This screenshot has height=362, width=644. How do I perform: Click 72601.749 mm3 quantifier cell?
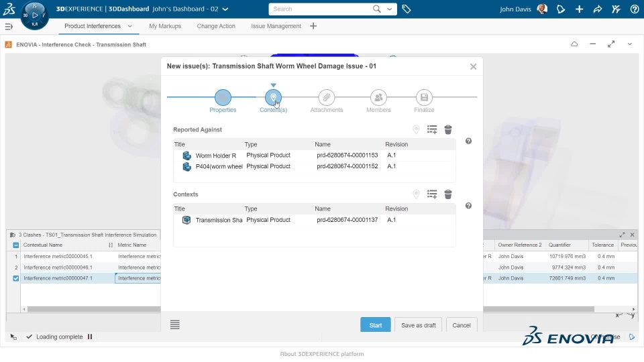click(x=567, y=278)
